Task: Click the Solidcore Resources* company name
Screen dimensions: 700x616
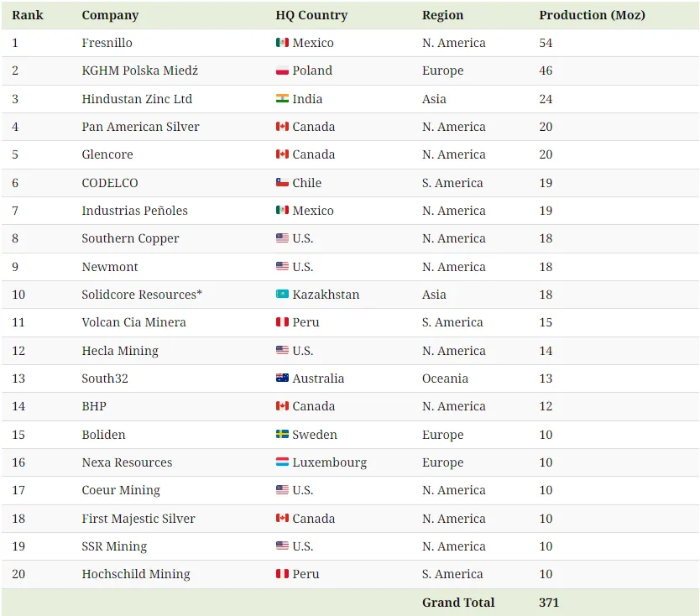Action: pyautogui.click(x=142, y=295)
